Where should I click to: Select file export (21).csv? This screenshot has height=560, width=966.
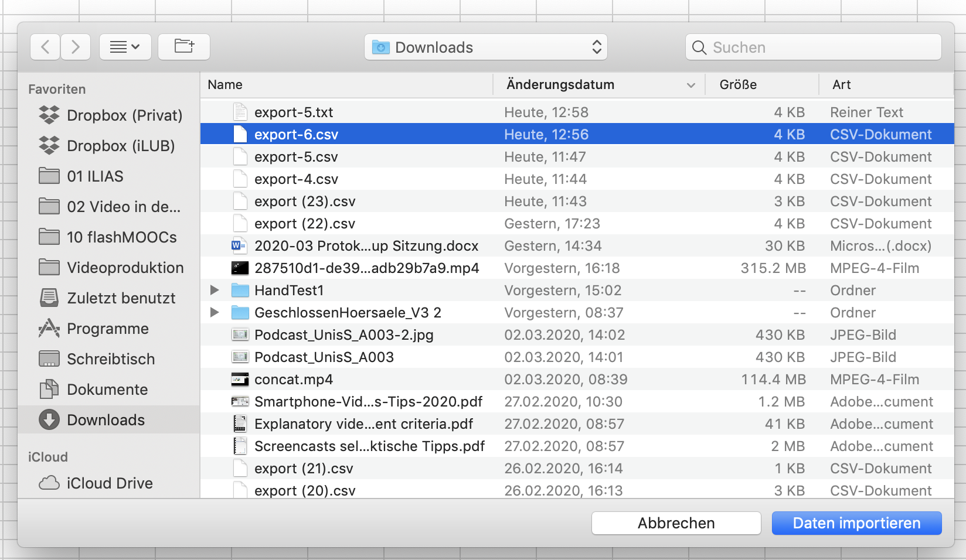[577, 468]
